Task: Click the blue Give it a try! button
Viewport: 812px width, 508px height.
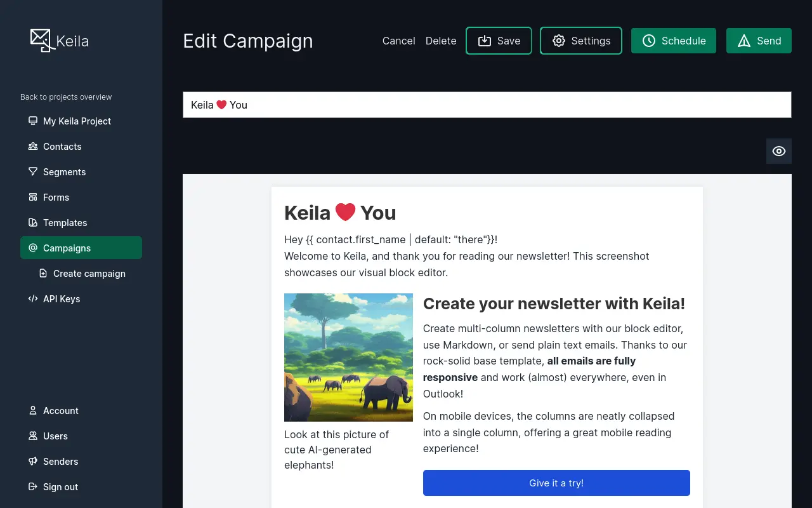Action: pyautogui.click(x=556, y=483)
